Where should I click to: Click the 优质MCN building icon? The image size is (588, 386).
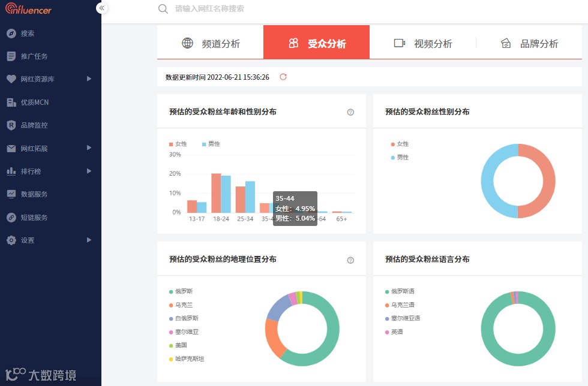pos(11,102)
